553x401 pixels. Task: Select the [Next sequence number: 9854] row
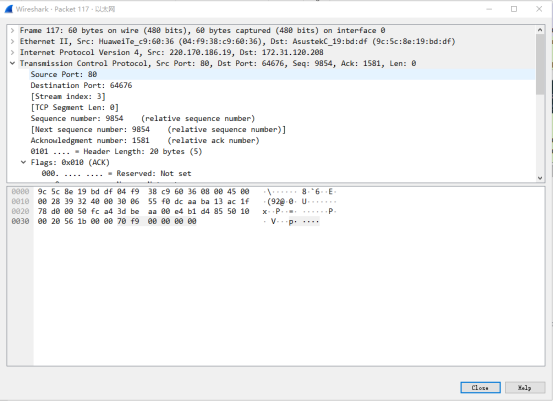coord(282,129)
